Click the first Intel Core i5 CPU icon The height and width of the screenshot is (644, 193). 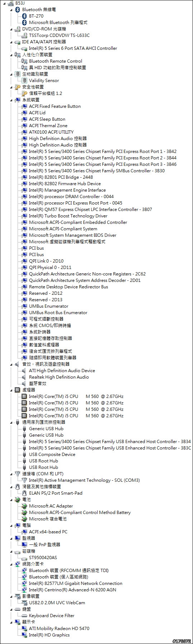[24, 397]
